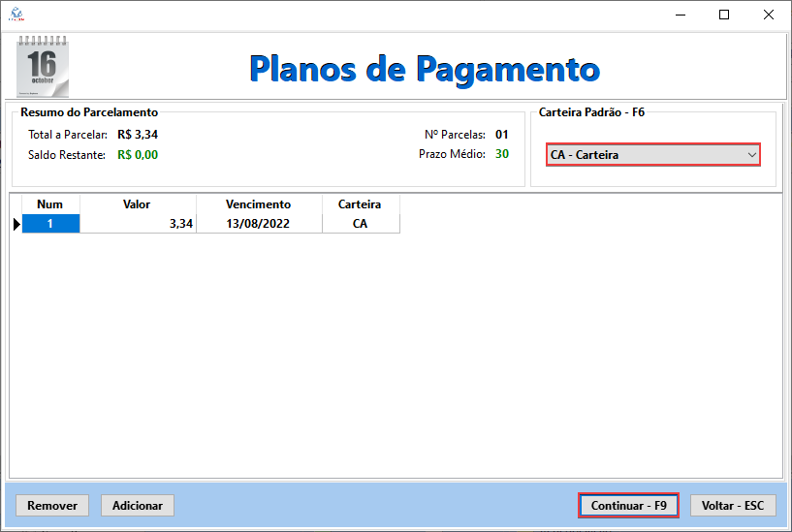
Task: Click the application icon in title bar
Action: tap(16, 15)
